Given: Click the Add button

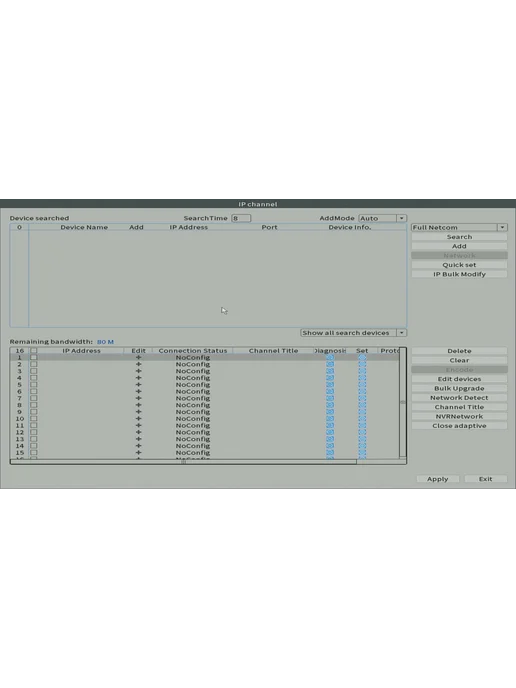Looking at the screenshot, I should coord(459,246).
